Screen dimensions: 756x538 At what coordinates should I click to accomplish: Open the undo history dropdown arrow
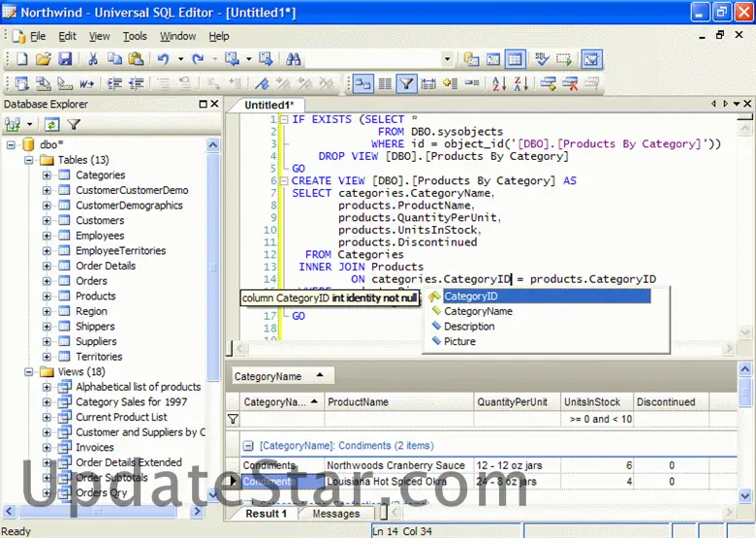181,59
